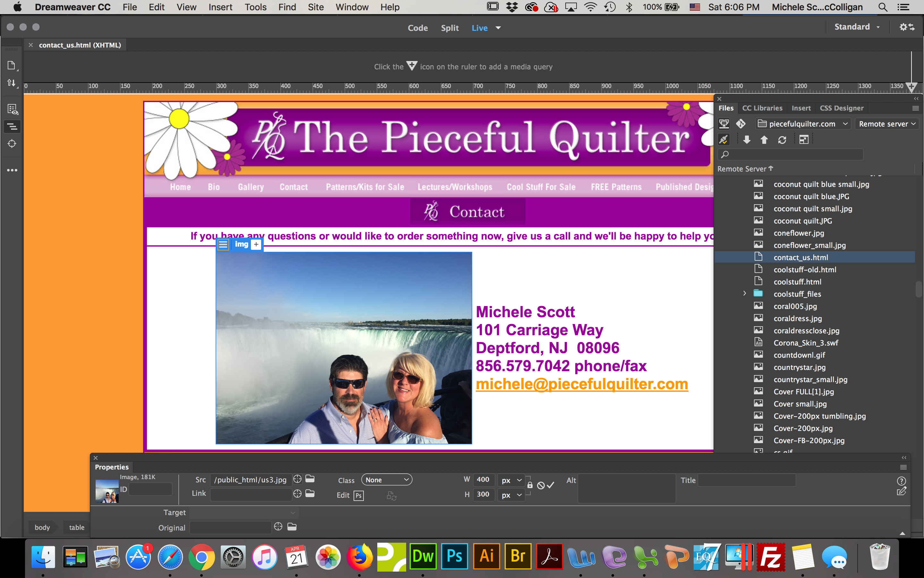The height and width of the screenshot is (578, 924).
Task: Click the Alt text input field
Action: (627, 488)
